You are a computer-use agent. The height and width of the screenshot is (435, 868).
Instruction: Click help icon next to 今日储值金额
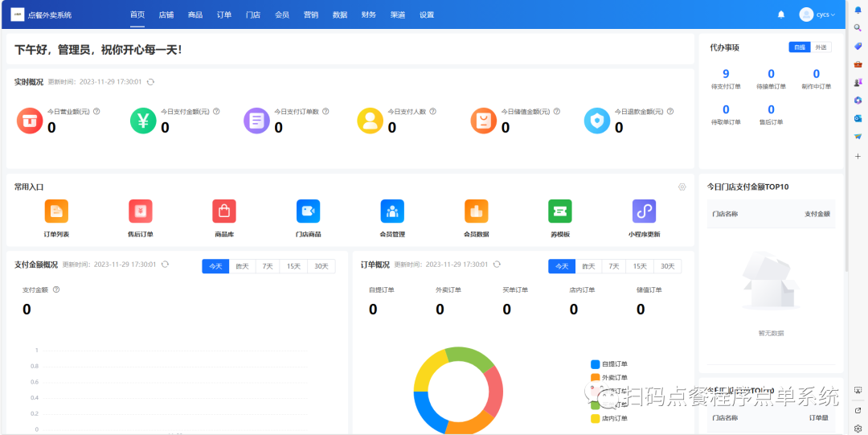click(x=557, y=112)
